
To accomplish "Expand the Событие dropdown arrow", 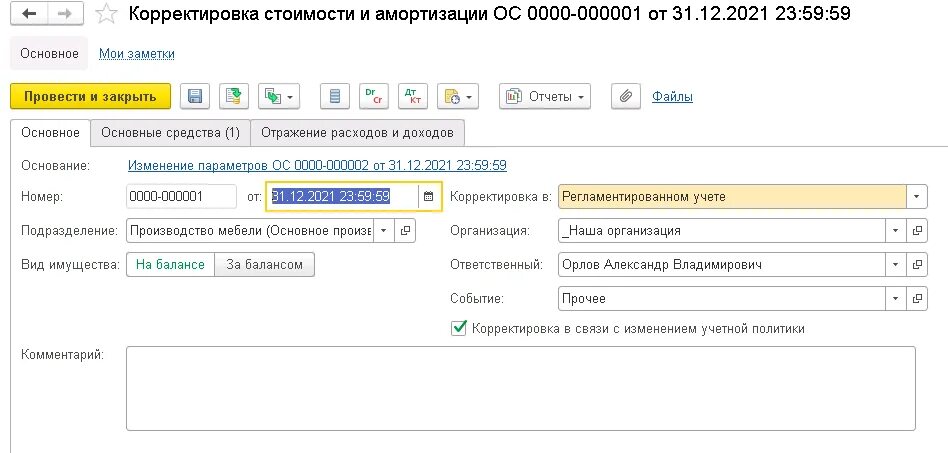I will (x=895, y=298).
